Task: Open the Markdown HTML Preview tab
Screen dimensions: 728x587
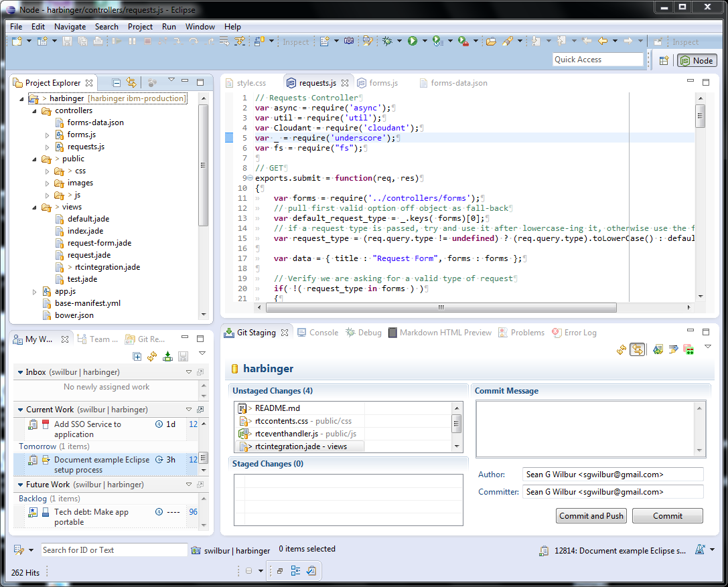Action: pos(439,332)
